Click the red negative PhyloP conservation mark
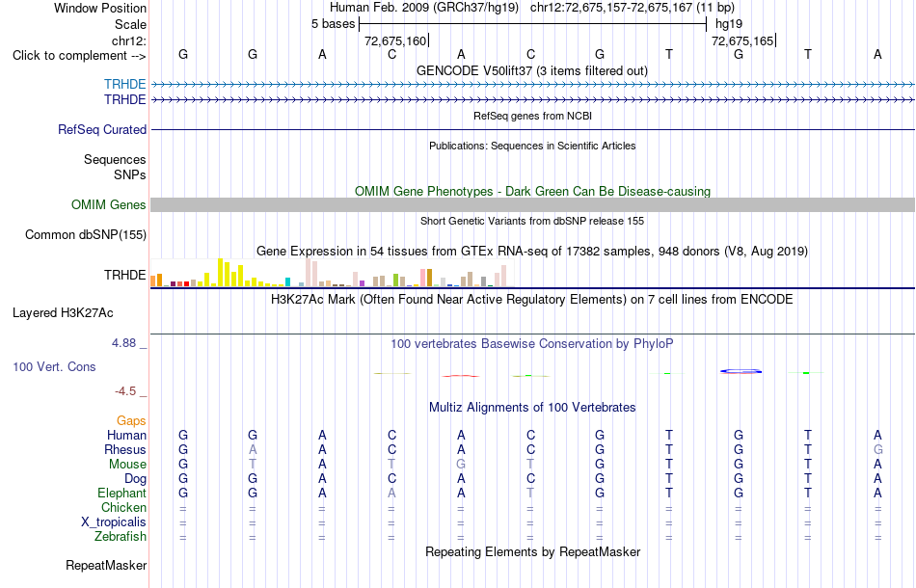The height and width of the screenshot is (588, 916). click(460, 376)
